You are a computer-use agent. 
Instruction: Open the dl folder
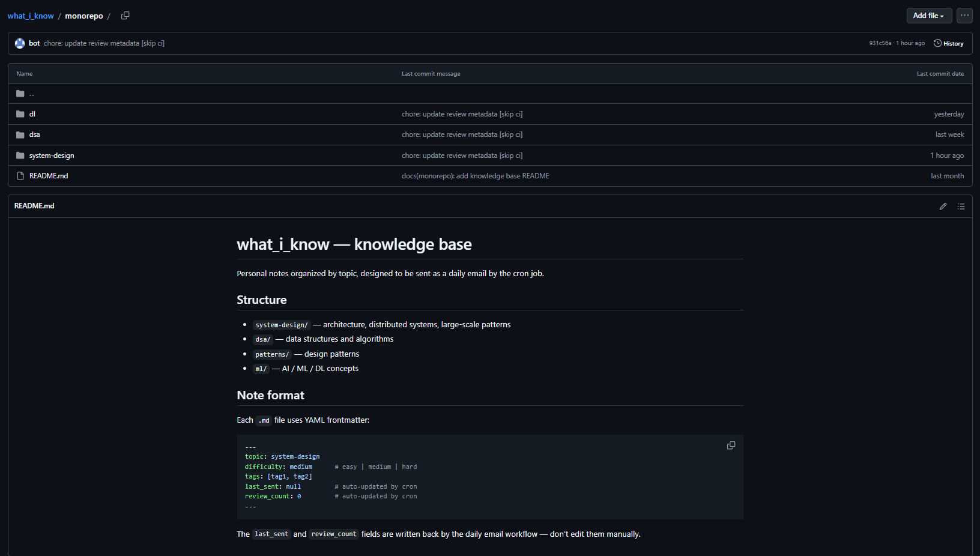[x=32, y=114]
